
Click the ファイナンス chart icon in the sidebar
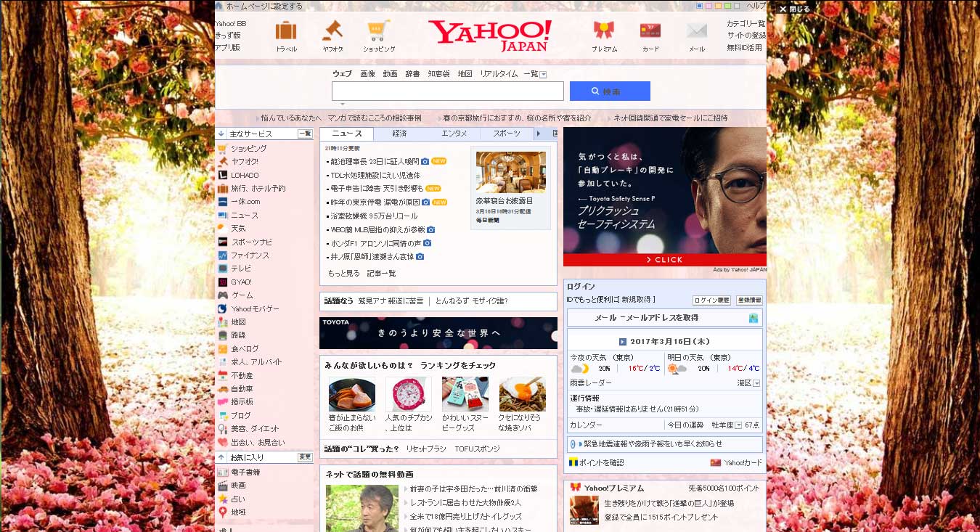(x=223, y=255)
